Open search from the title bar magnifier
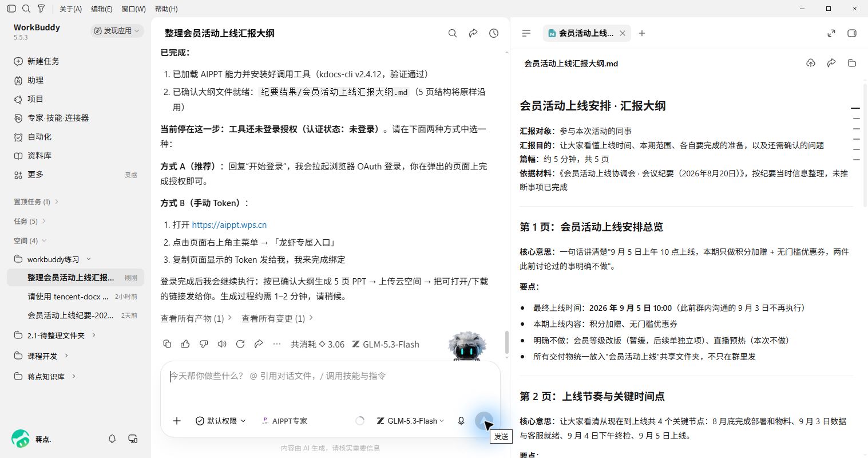Image resolution: width=868 pixels, height=458 pixels. pos(26,9)
